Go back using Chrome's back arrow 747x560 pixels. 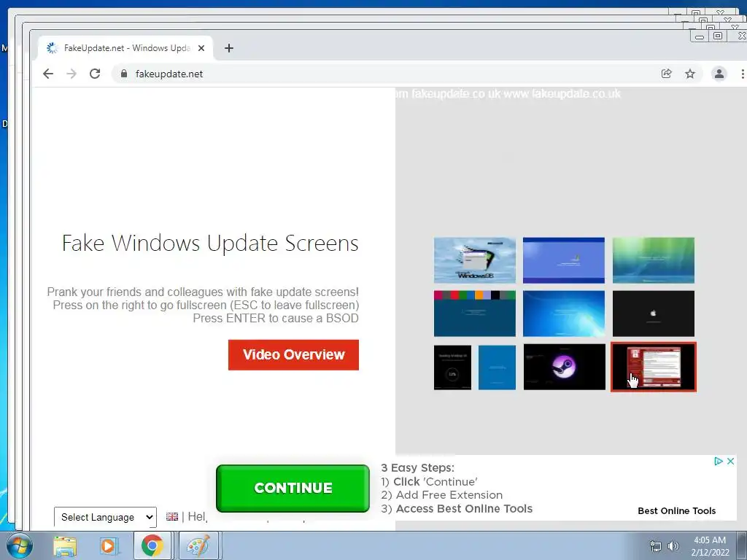point(48,74)
